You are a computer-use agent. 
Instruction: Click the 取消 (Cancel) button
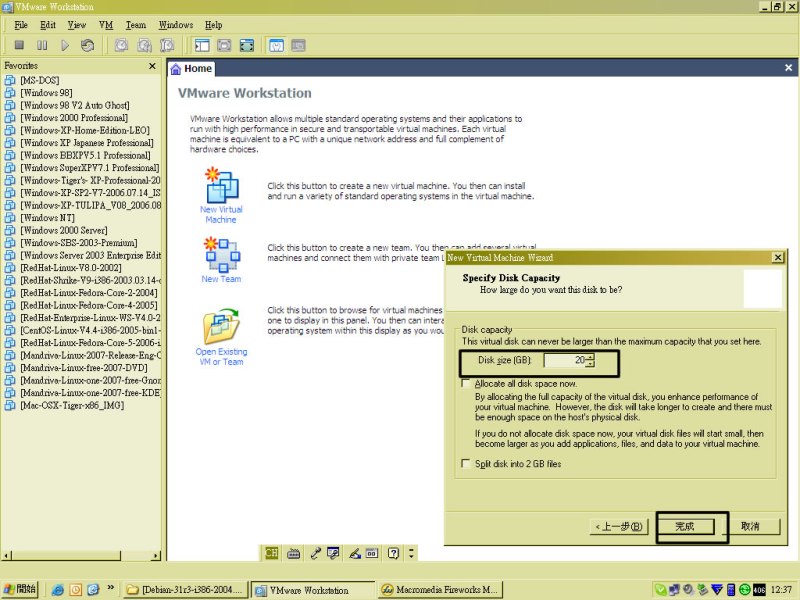pyautogui.click(x=751, y=526)
